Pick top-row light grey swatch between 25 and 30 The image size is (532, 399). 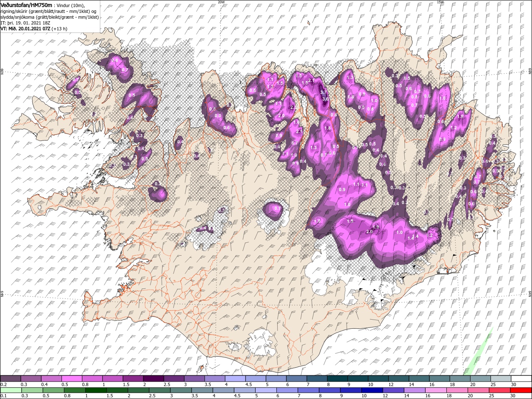click(500, 378)
